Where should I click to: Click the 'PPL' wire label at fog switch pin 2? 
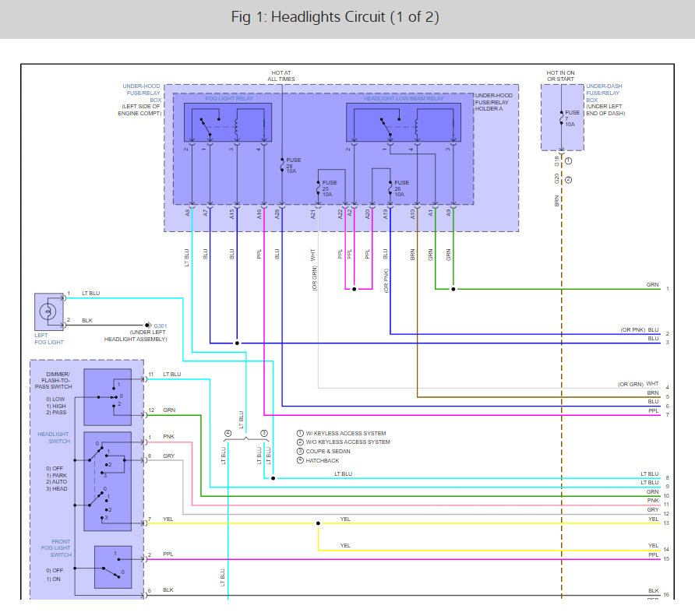(168, 554)
